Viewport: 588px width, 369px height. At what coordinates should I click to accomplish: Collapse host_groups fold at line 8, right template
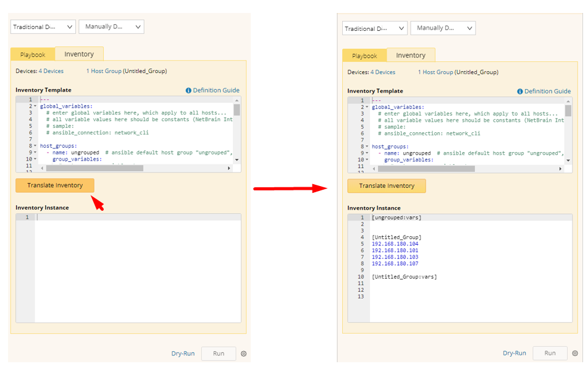pos(367,146)
